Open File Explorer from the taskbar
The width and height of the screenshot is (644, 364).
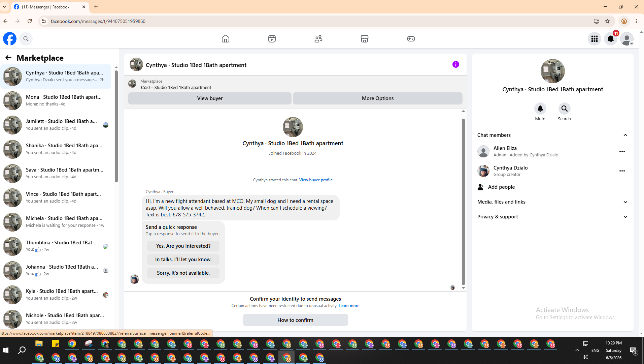coord(39,344)
